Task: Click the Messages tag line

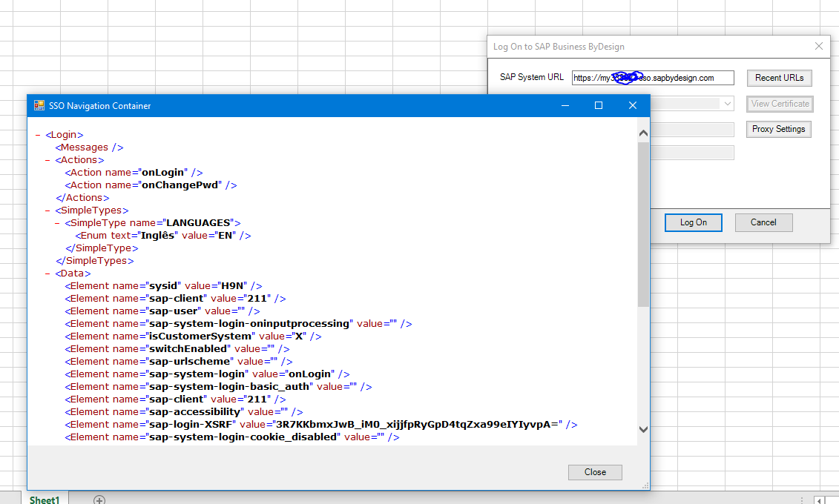Action: [x=89, y=147]
